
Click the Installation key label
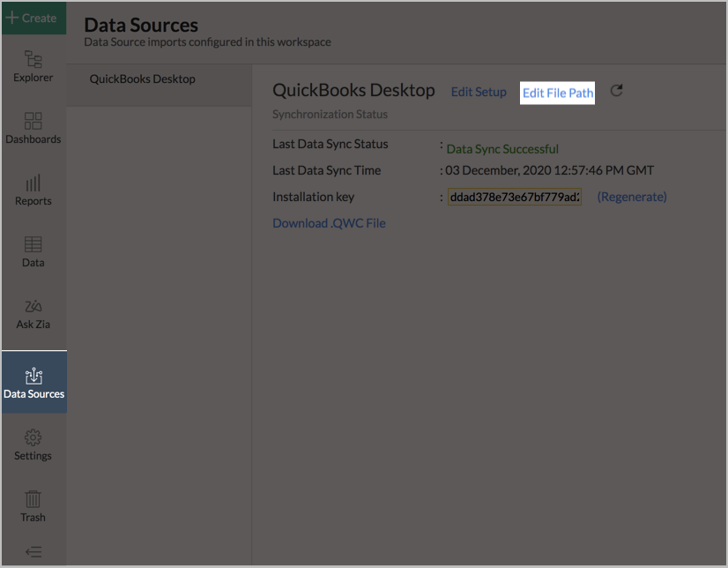pos(314,197)
